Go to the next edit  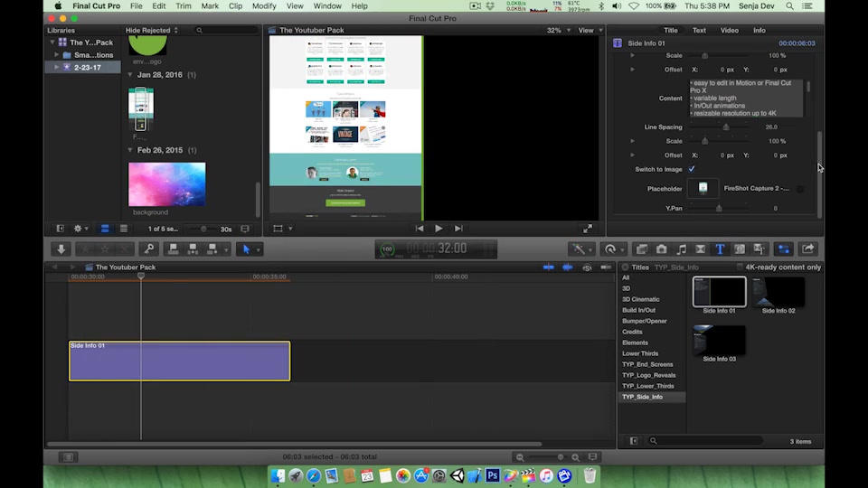(x=458, y=229)
